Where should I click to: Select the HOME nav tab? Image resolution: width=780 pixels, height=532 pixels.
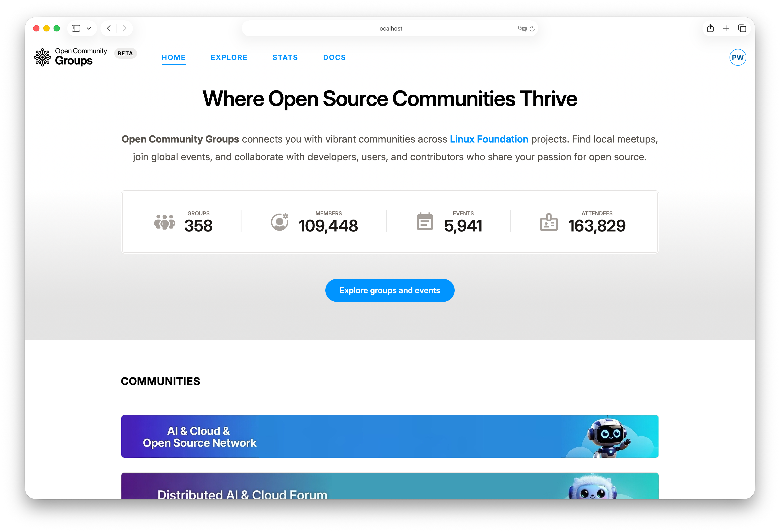(174, 57)
